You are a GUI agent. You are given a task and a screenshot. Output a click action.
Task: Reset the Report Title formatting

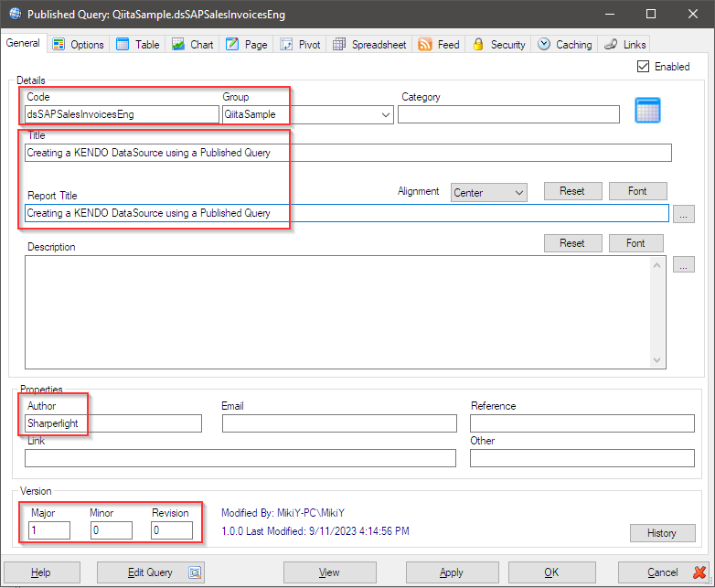point(572,191)
